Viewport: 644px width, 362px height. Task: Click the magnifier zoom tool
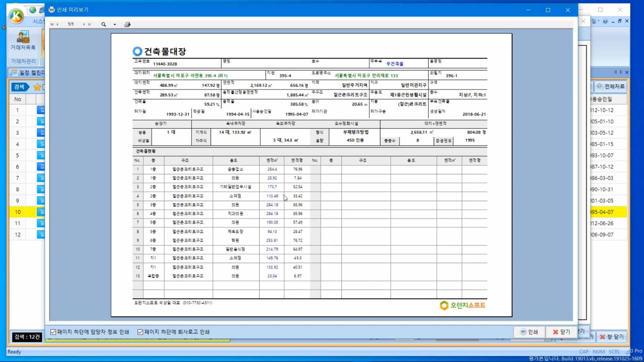point(103,25)
